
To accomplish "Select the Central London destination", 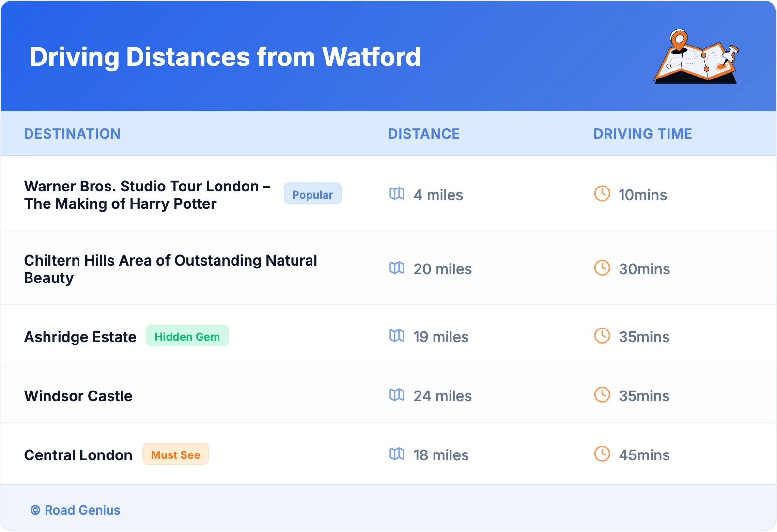I will pyautogui.click(x=78, y=455).
